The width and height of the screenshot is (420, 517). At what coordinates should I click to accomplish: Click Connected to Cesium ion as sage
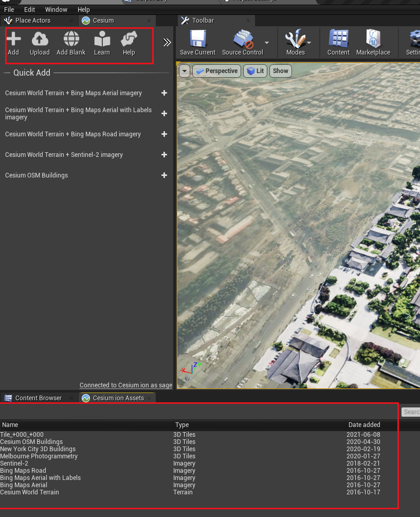125,384
